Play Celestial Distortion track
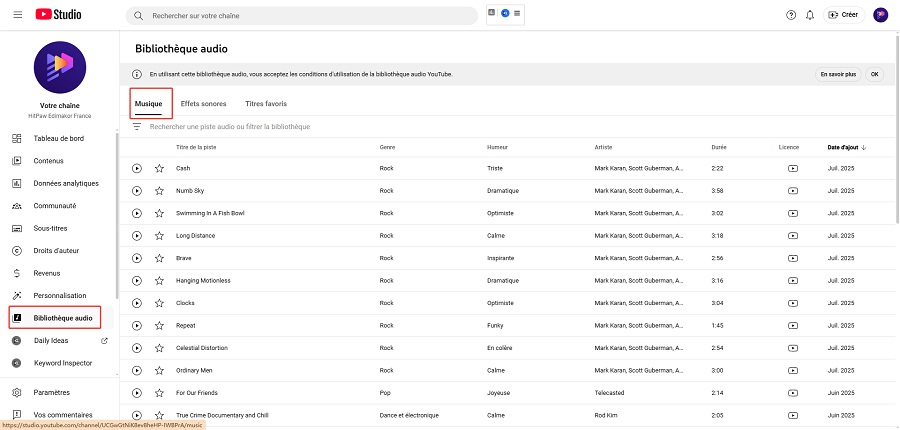 [x=137, y=348]
